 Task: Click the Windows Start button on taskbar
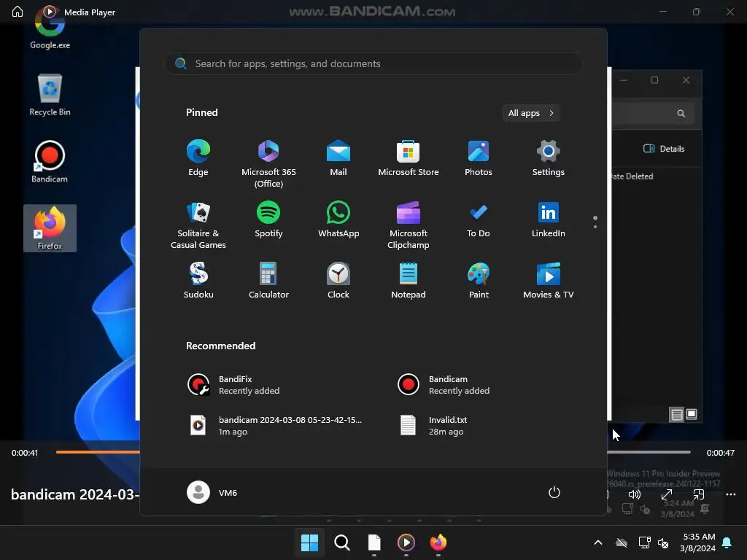(x=309, y=542)
